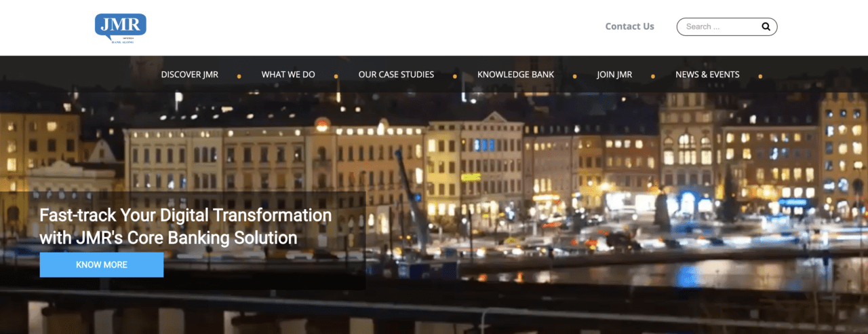Click the orange dot after KNOWLEDGE BANK
This screenshot has height=334, width=868.
pyautogui.click(x=575, y=77)
